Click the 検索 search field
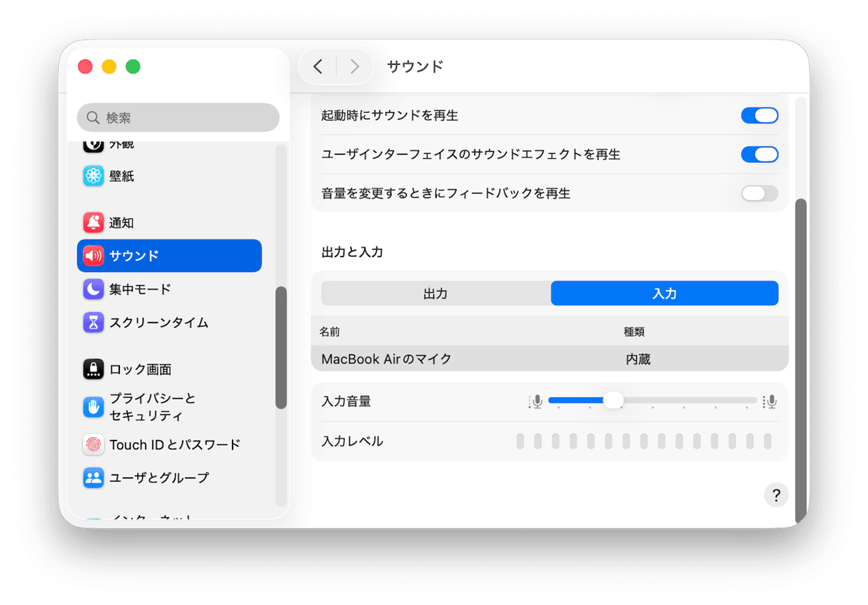The height and width of the screenshot is (605, 868). (178, 117)
